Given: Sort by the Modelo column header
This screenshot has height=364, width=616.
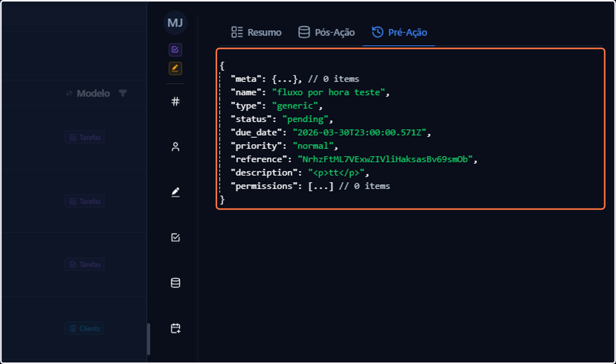Looking at the screenshot, I should (93, 93).
